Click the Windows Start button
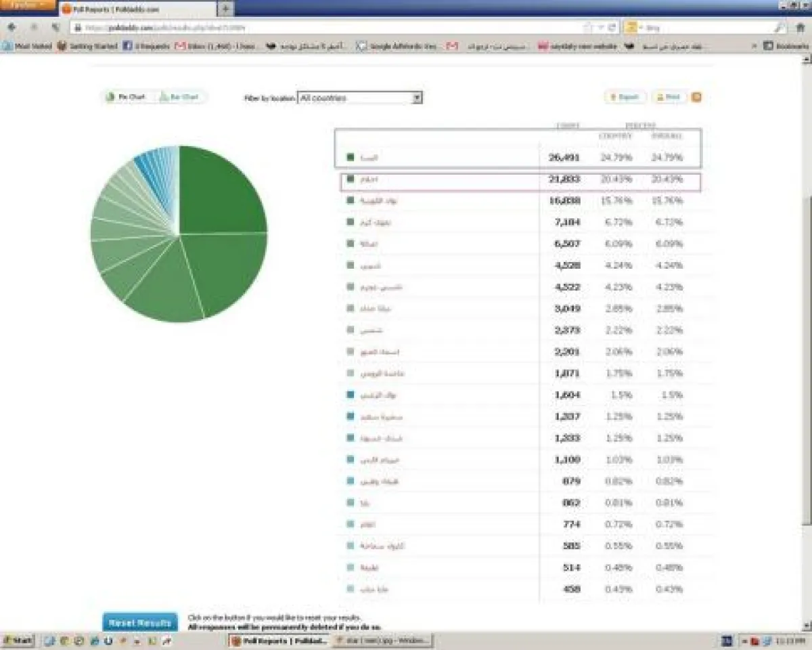 tap(18, 640)
